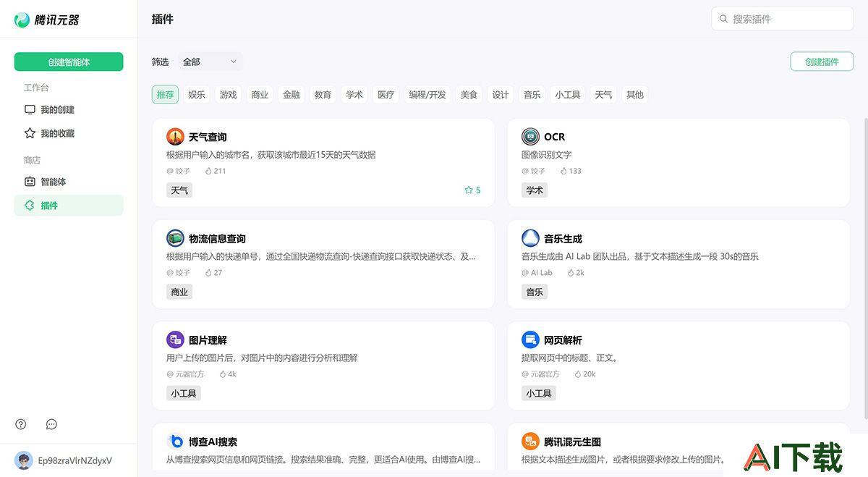
Task: Switch to the 娱乐 category tab
Action: (197, 95)
